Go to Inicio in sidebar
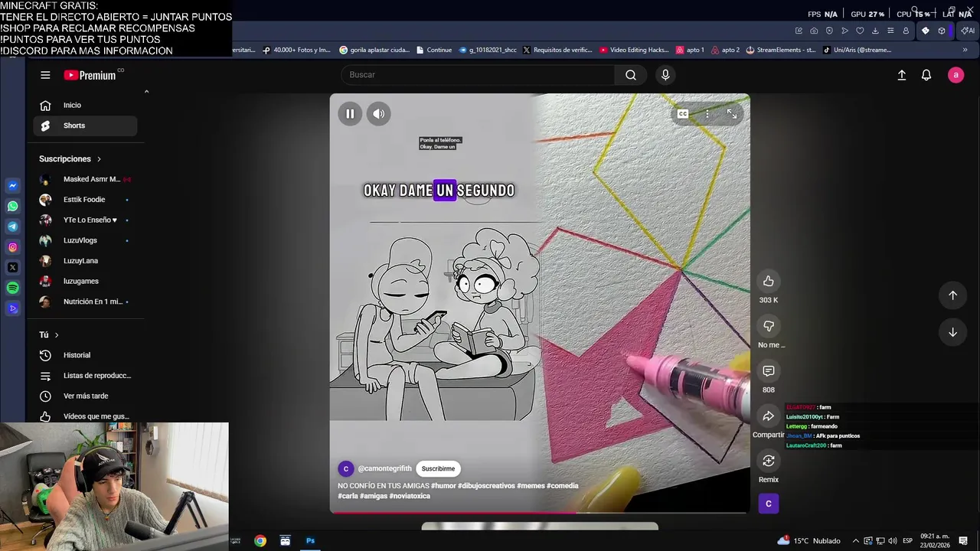Viewport: 980px width, 551px height. [85, 105]
